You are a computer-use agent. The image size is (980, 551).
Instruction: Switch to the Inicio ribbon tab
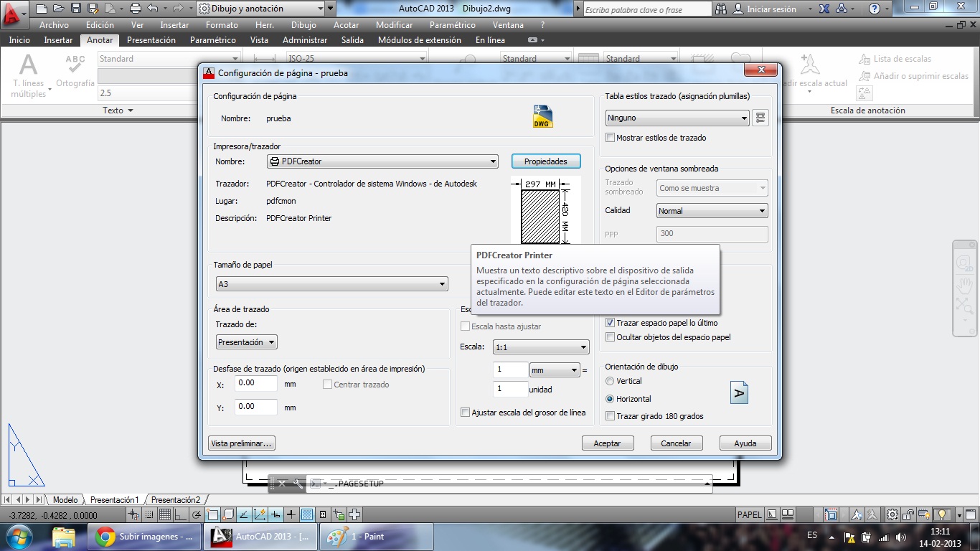(19, 40)
